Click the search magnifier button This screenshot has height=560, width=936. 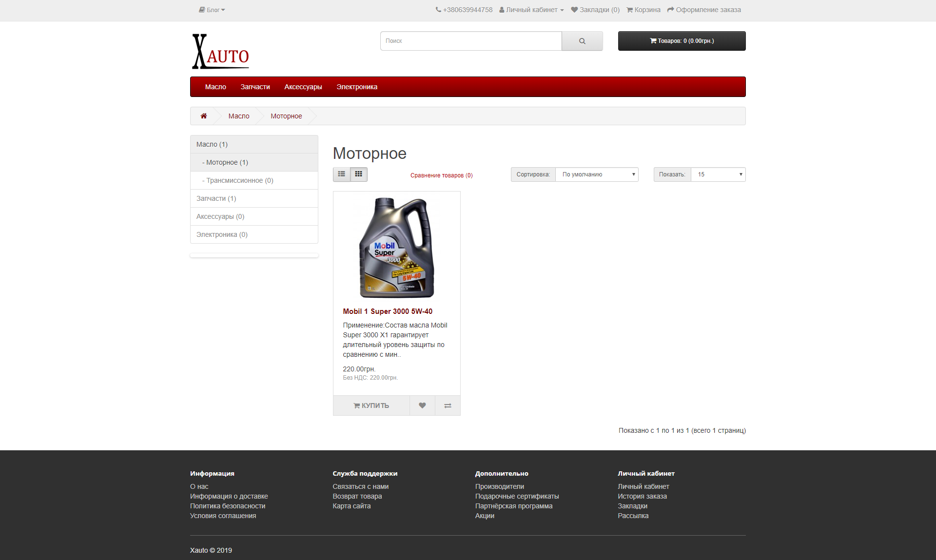[x=582, y=41]
